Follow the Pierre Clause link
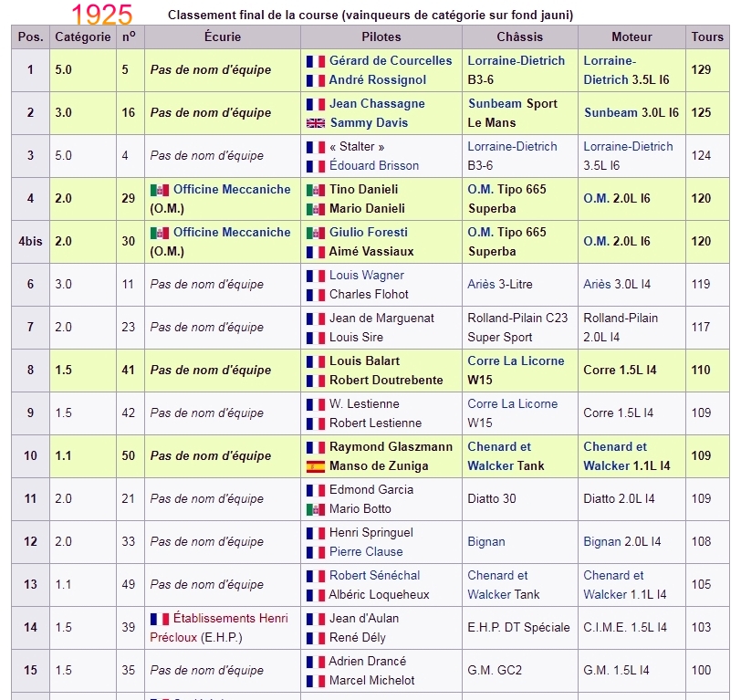This screenshot has height=700, width=741. click(366, 551)
